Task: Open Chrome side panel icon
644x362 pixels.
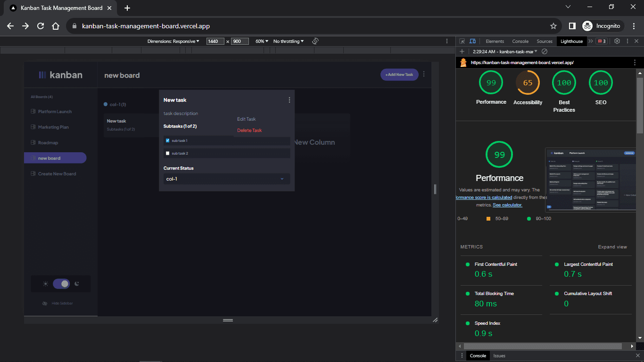Action: pos(572,26)
